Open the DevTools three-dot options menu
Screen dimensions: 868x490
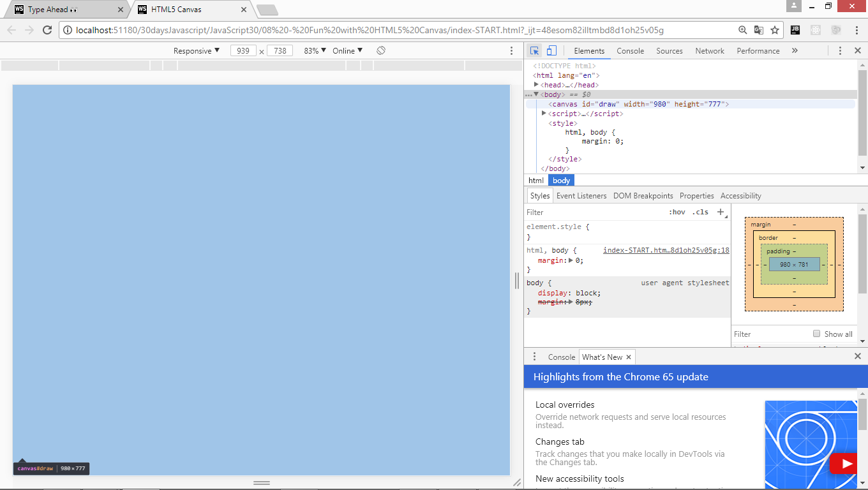[841, 50]
